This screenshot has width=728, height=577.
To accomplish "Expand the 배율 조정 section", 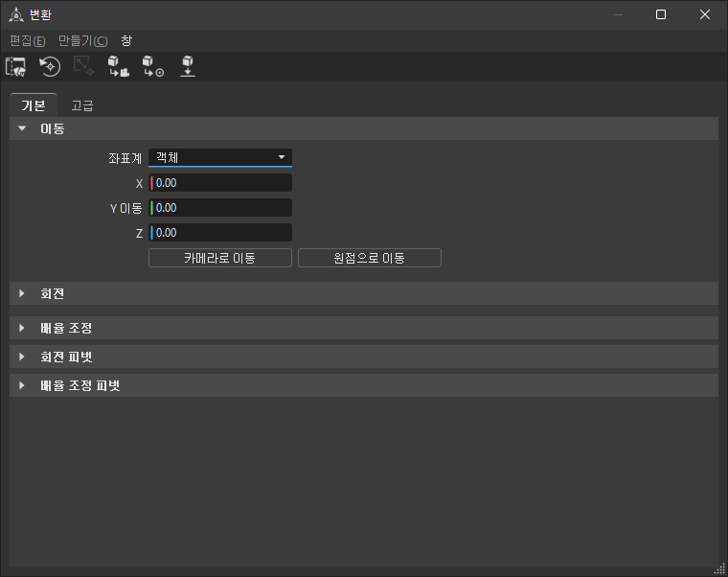I will pyautogui.click(x=364, y=328).
